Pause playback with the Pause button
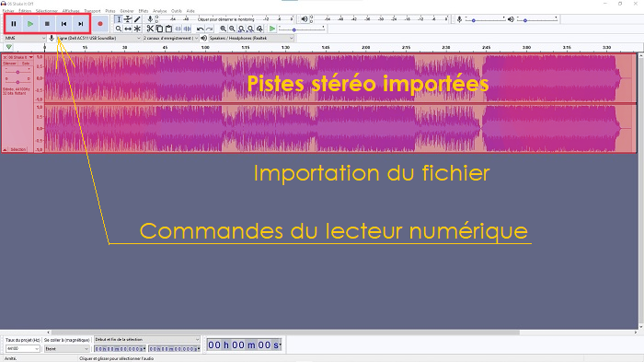The image size is (644, 362). [x=14, y=24]
